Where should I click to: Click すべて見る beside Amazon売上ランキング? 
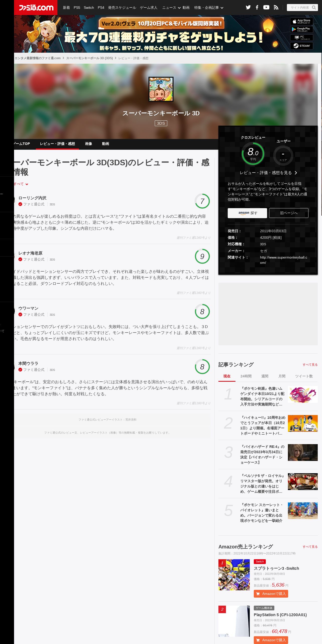pos(310,547)
